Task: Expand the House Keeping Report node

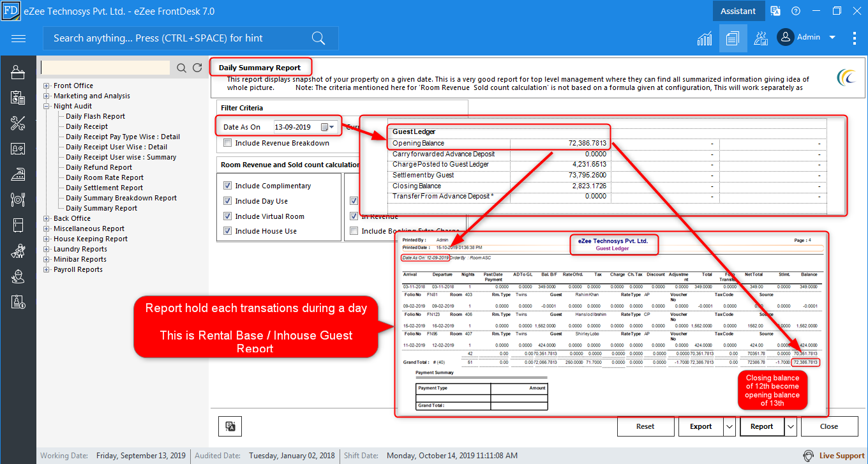Action: click(x=47, y=239)
